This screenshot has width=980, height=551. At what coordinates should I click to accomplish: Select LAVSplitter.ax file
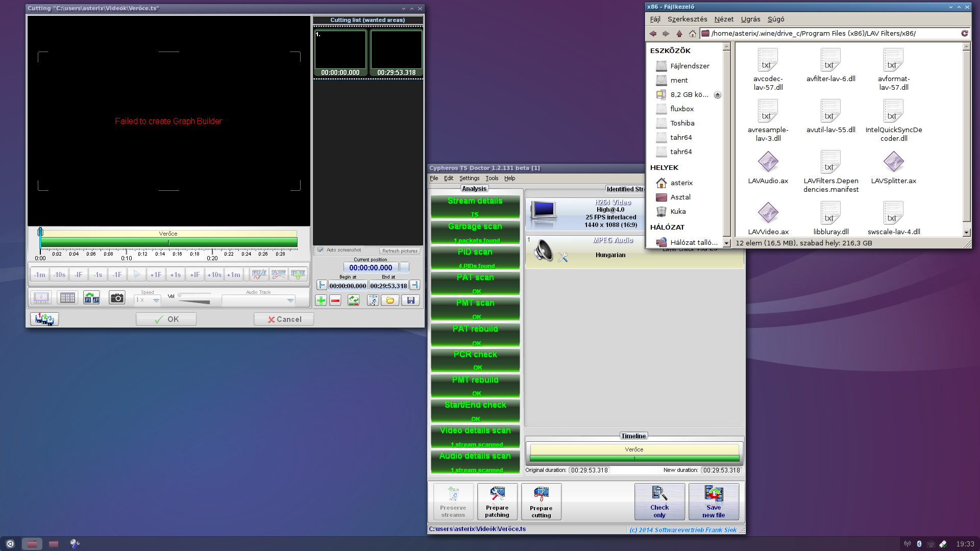[x=893, y=168]
